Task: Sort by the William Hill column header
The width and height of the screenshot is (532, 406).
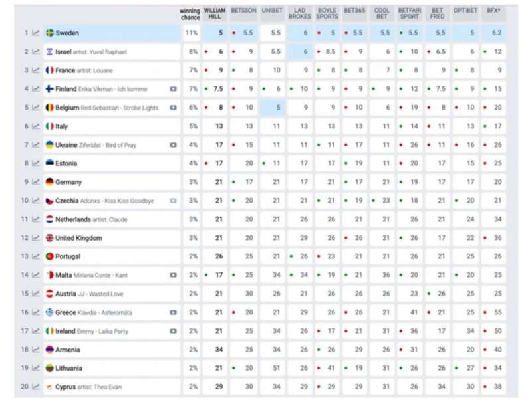Action: [214, 13]
